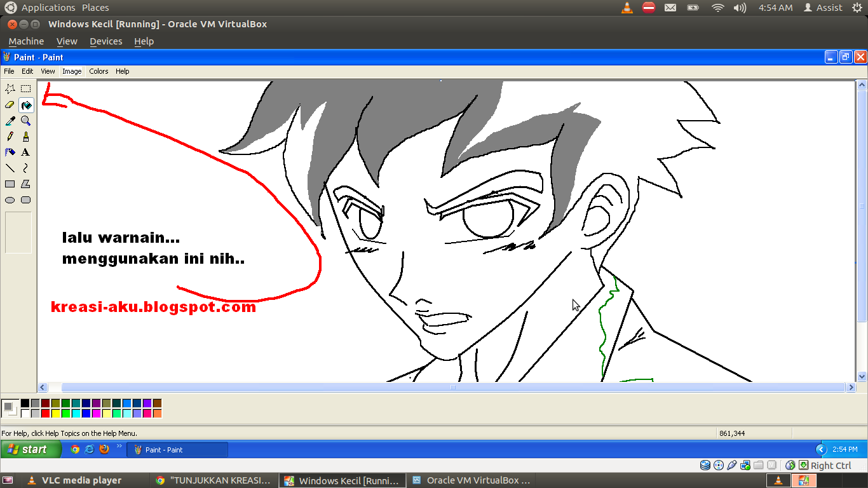Click VirtualBox optical disc status icon
The height and width of the screenshot is (488, 868).
click(x=719, y=465)
